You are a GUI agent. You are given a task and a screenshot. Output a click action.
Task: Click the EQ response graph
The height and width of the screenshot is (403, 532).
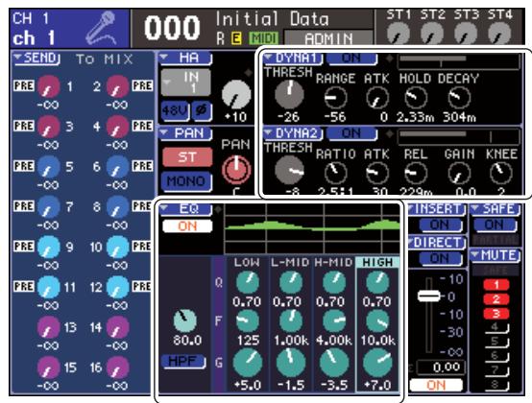pos(312,228)
